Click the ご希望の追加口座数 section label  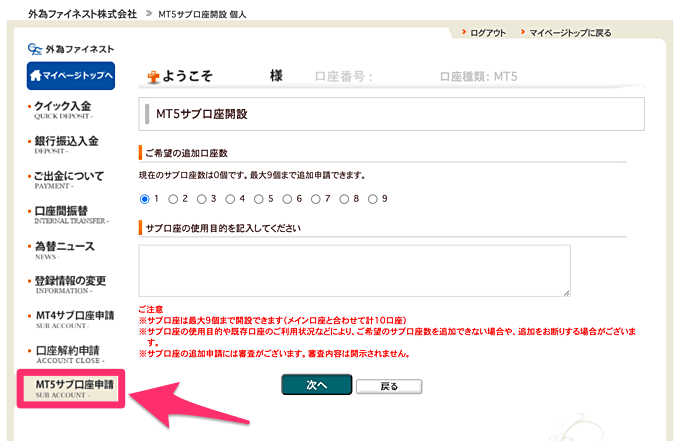[x=186, y=153]
